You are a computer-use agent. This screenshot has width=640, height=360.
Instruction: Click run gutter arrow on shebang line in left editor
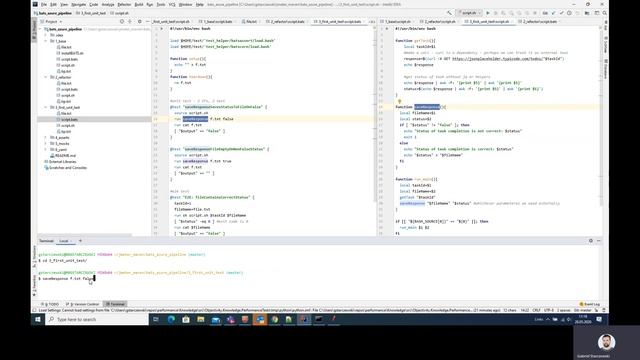click(x=162, y=29)
